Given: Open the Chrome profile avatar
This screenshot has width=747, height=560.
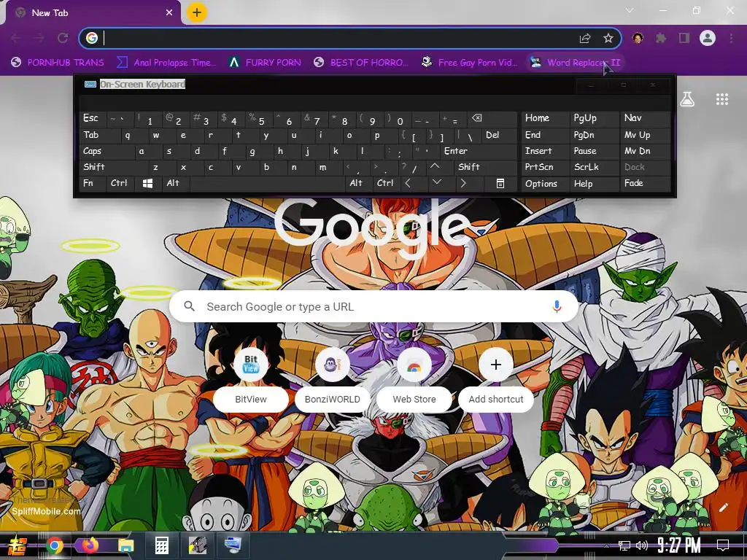Looking at the screenshot, I should click(x=708, y=38).
